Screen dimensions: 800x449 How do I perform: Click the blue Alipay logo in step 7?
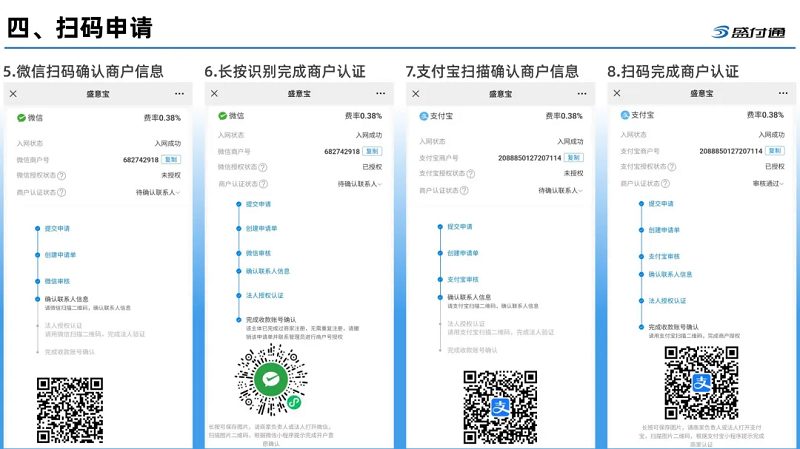[423, 116]
